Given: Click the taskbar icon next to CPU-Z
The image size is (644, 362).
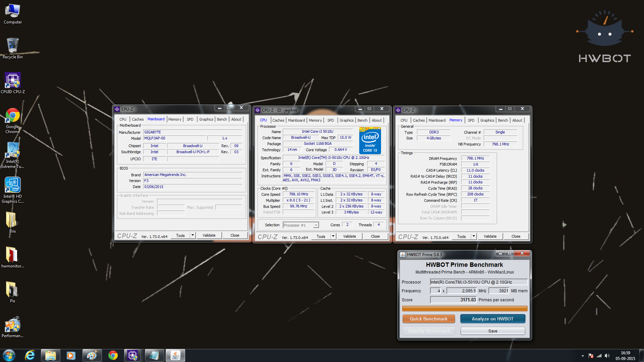Looking at the screenshot, I should (155, 355).
